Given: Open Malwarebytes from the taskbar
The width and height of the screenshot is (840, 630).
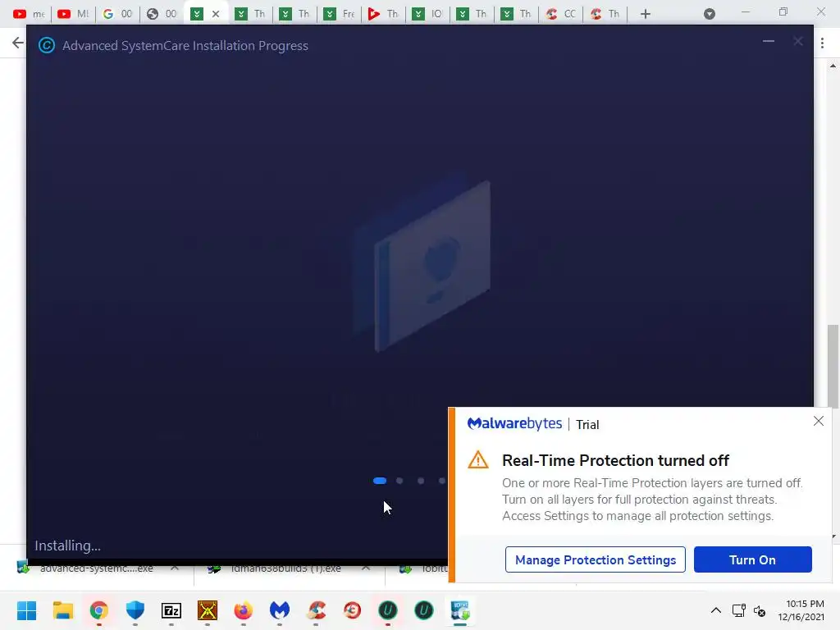Looking at the screenshot, I should (x=280, y=610).
